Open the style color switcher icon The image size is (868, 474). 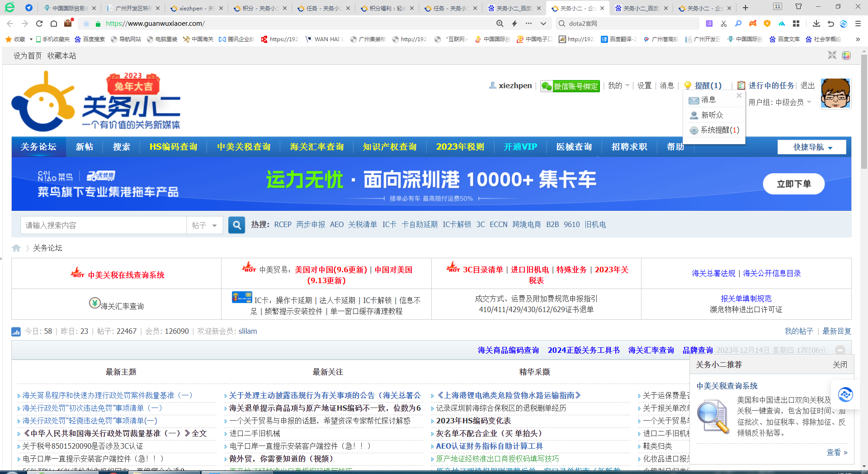[846, 55]
